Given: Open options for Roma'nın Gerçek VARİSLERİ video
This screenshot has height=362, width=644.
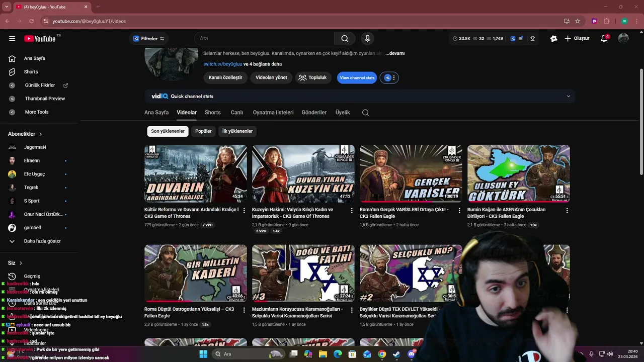Looking at the screenshot, I should (459, 211).
